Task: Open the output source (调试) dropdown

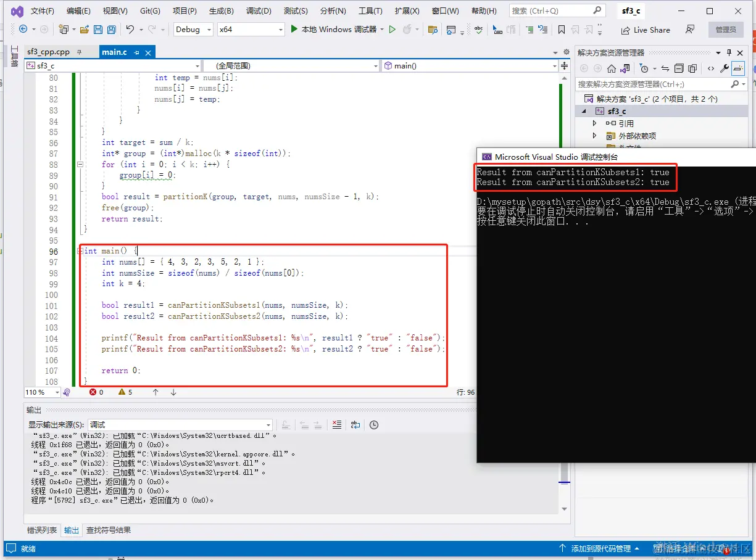Action: [x=180, y=424]
